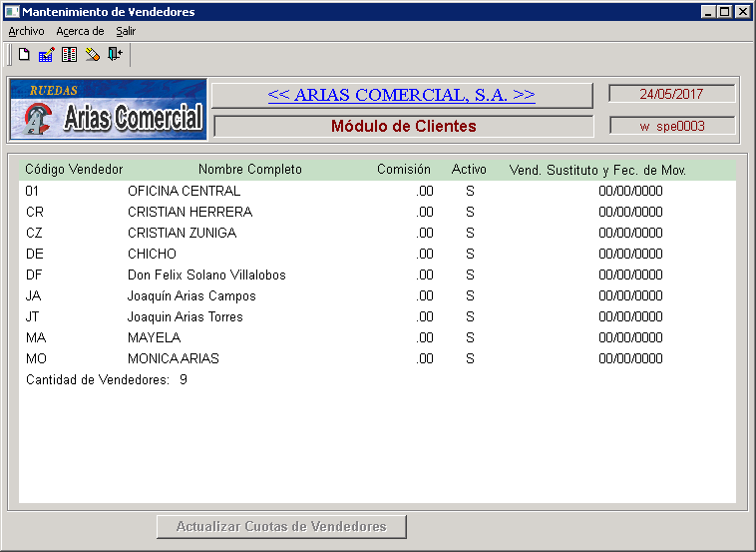Click vendor code DF
This screenshot has width=756, height=552.
(x=34, y=275)
